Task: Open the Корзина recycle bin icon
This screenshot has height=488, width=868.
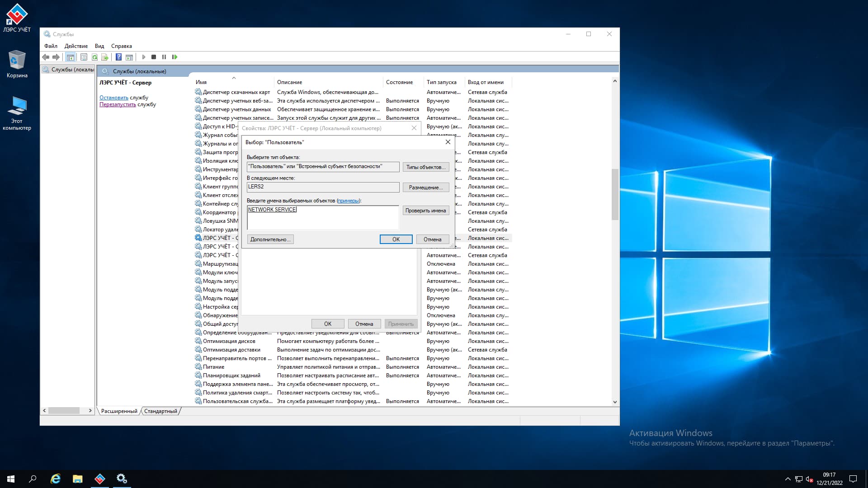Action: click(17, 64)
